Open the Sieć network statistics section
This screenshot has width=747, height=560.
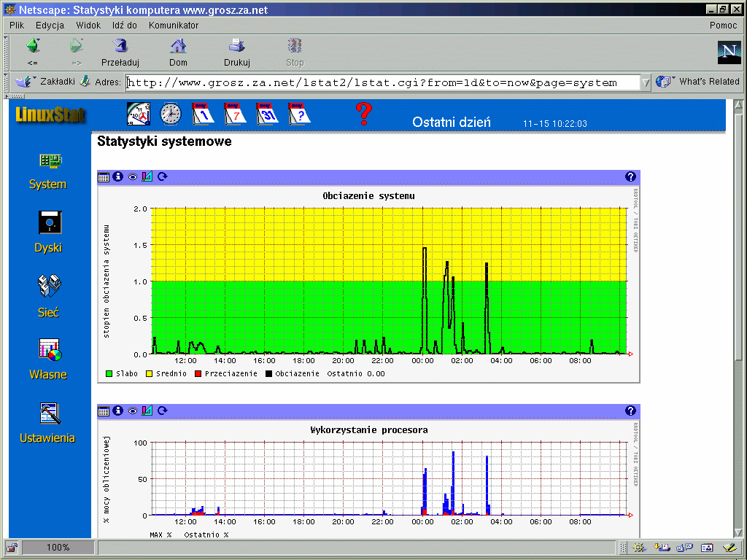pos(48,295)
